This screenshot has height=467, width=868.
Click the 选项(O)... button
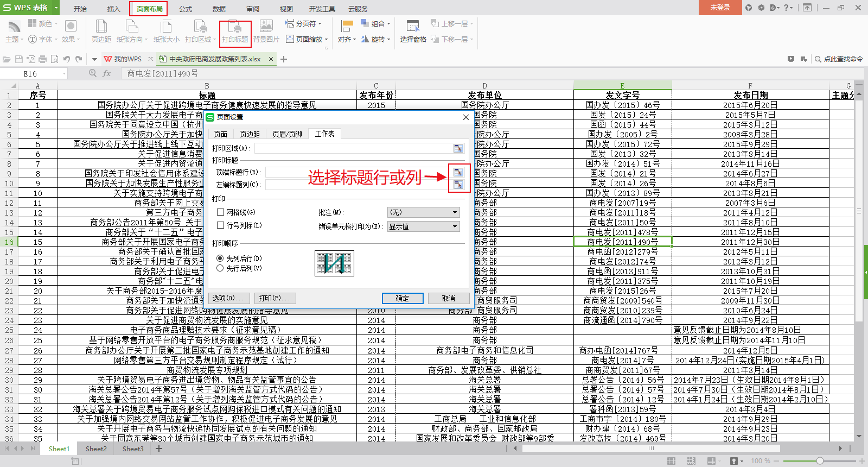click(228, 298)
